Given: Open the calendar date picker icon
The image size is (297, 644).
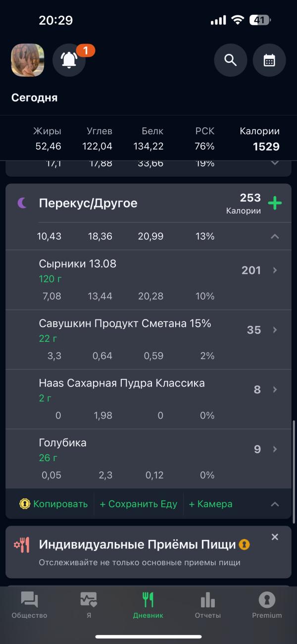Looking at the screenshot, I should click(x=269, y=60).
